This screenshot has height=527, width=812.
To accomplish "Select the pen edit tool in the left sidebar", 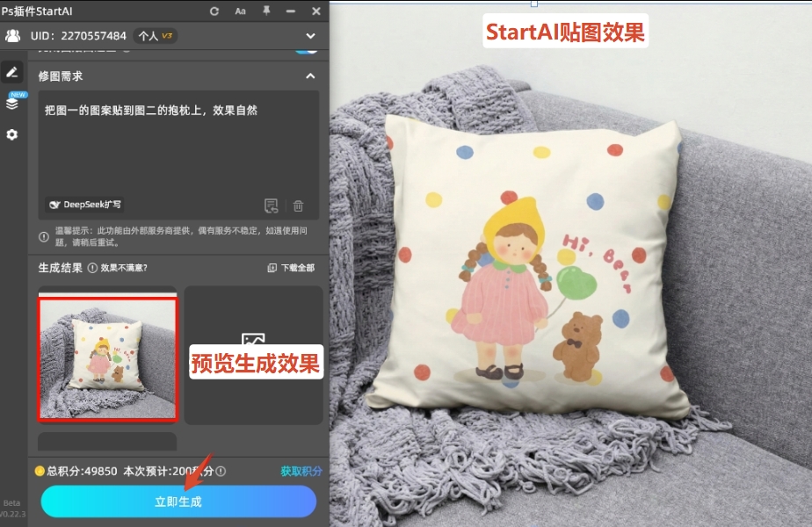I will click(x=12, y=72).
